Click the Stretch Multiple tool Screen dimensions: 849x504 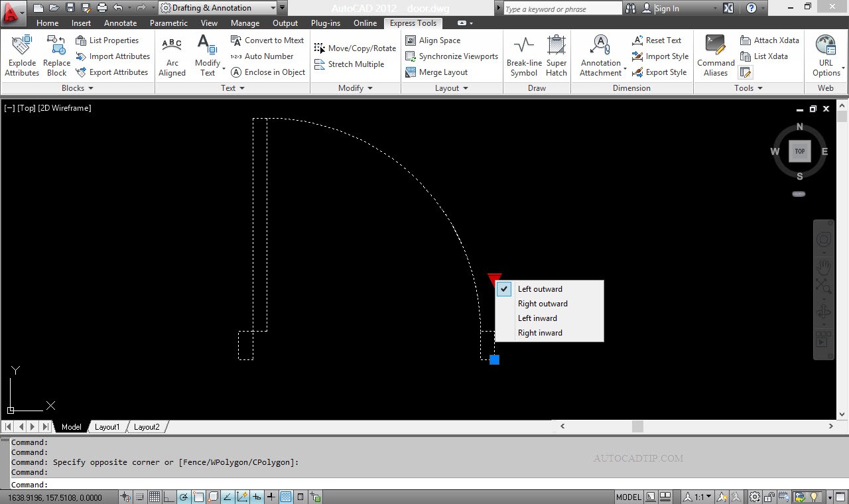pos(350,64)
